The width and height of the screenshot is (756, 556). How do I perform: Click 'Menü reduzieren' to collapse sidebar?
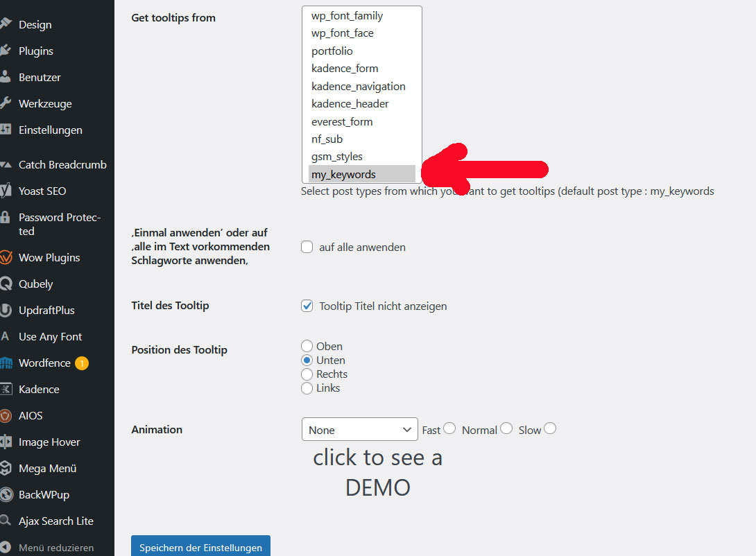coord(55,548)
